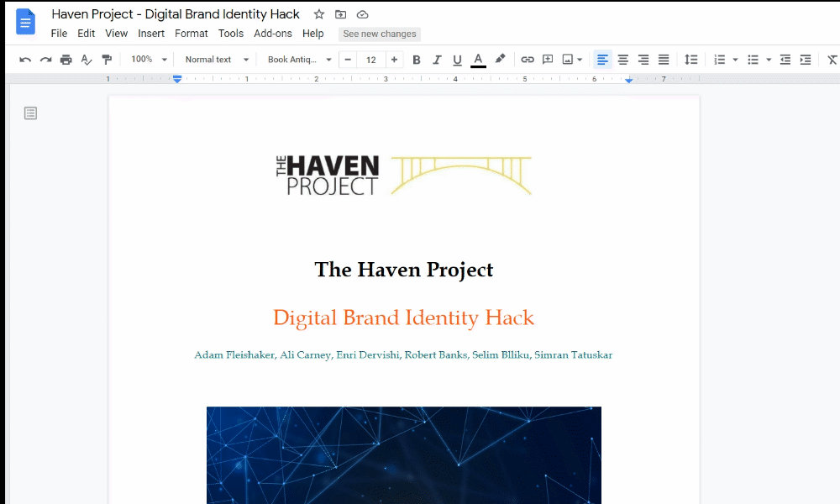This screenshot has height=504, width=840.
Task: Open line spacing options
Action: point(691,60)
